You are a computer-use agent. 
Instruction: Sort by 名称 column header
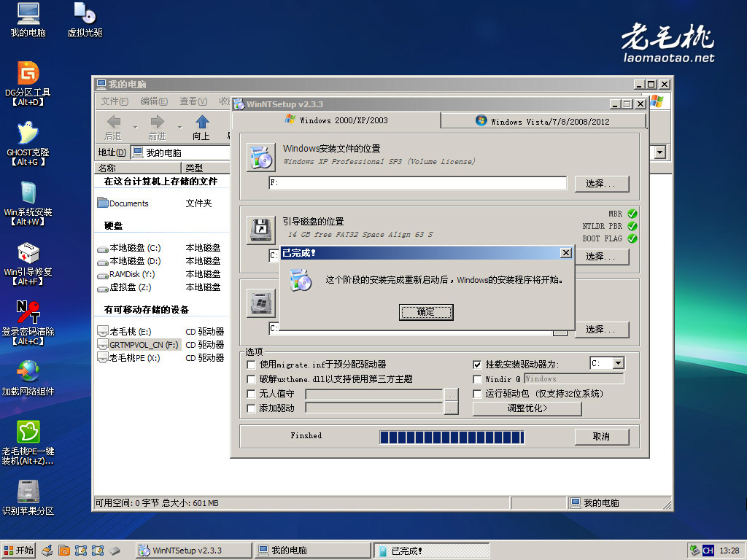pyautogui.click(x=138, y=168)
